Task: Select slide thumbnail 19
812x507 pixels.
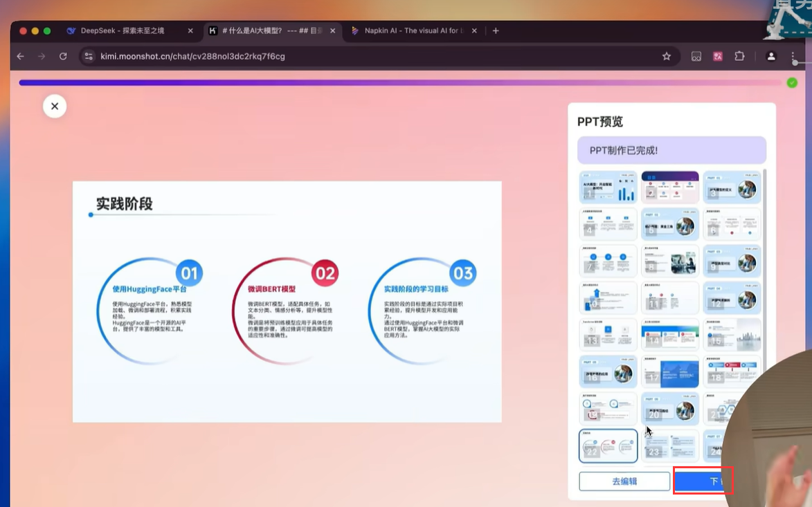Action: (608, 408)
